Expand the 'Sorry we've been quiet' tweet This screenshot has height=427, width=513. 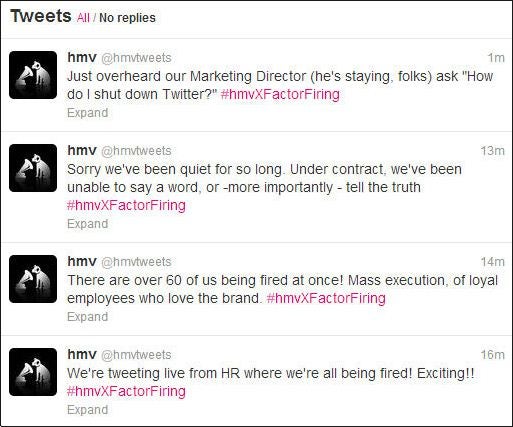pyautogui.click(x=88, y=224)
